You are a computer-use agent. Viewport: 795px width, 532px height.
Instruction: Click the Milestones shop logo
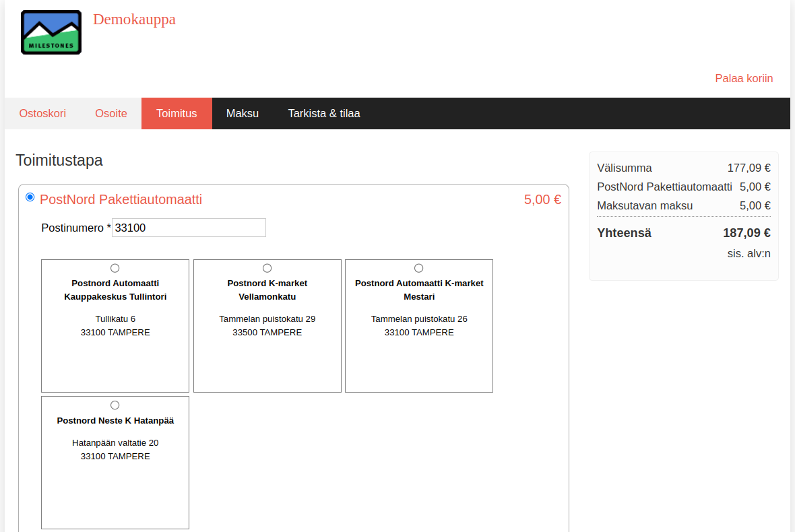[51, 32]
